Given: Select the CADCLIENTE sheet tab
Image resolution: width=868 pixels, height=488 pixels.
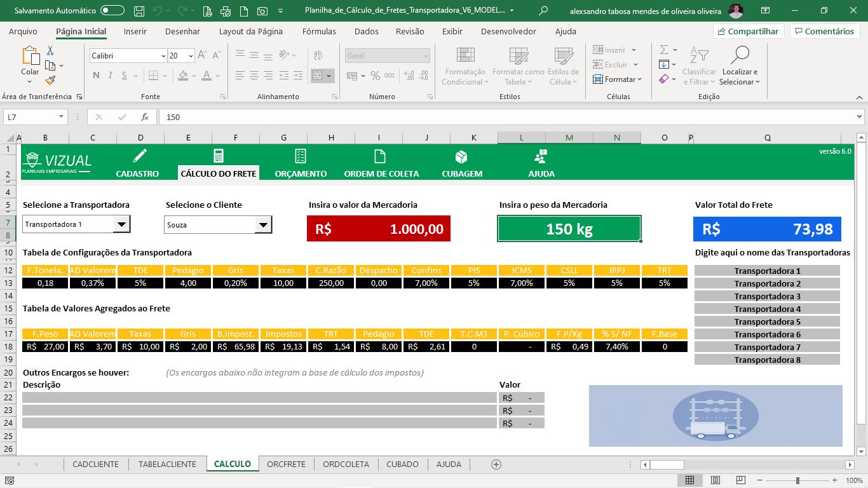Looking at the screenshot, I should 95,464.
